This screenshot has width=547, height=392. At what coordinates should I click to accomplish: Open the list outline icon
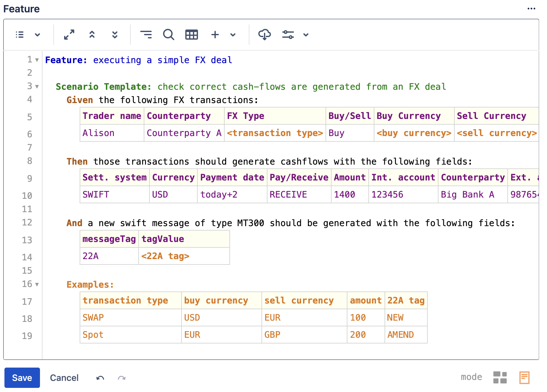tap(20, 35)
